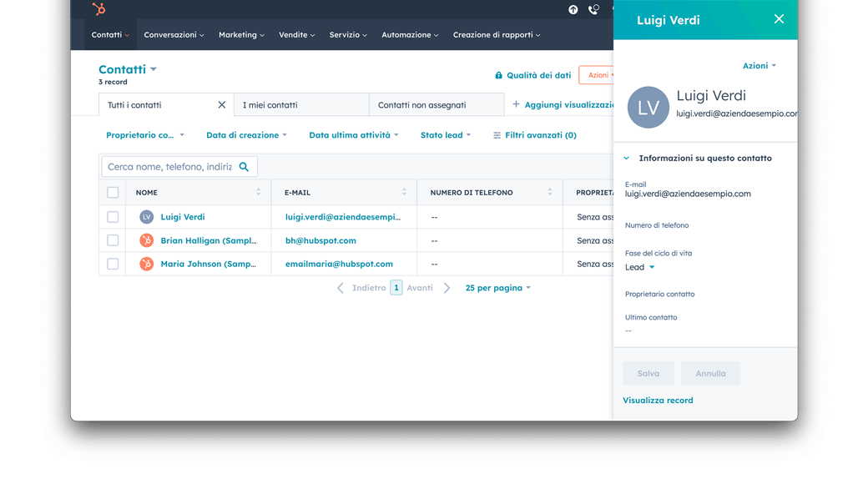Screen dimensions: 868x489
Task: Open the 'Stato lead' filter dropdown
Action: [x=446, y=135]
